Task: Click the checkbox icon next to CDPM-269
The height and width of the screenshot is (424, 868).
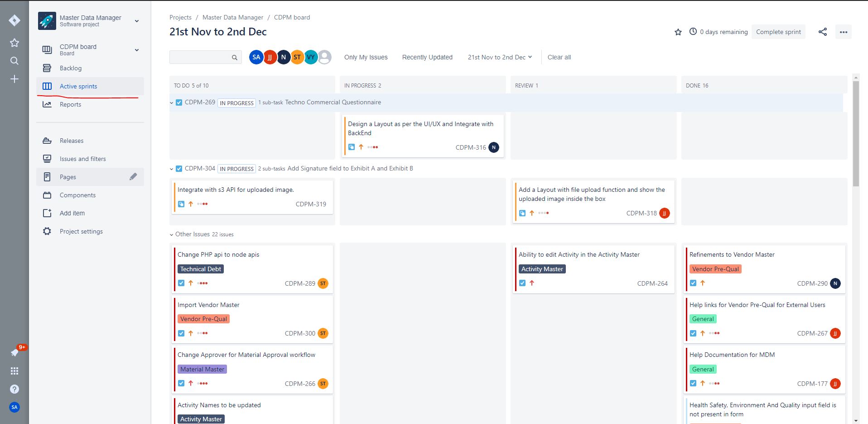Action: 179,102
